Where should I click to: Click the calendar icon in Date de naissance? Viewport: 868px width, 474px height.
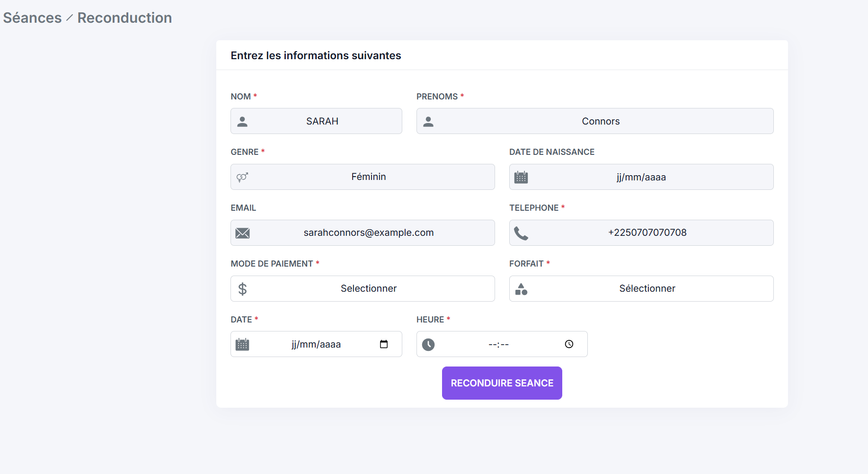coord(521,177)
